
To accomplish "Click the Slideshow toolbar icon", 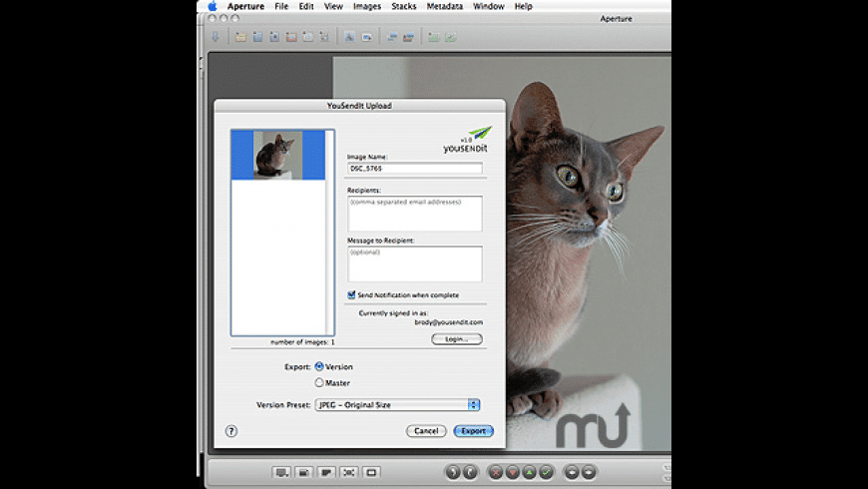I will [349, 37].
